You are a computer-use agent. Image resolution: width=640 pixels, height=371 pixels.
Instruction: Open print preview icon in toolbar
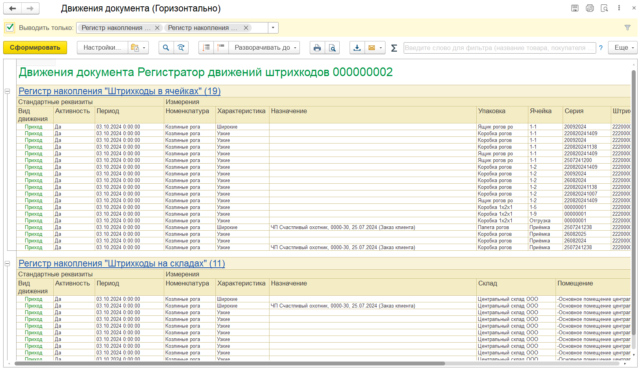(333, 48)
